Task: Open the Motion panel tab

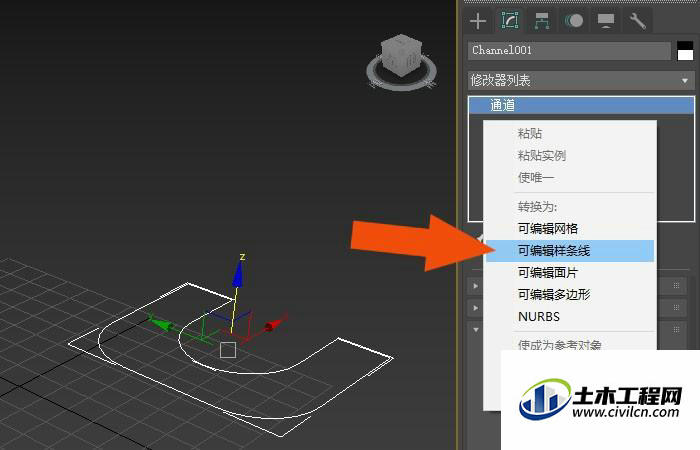Action: click(x=574, y=21)
